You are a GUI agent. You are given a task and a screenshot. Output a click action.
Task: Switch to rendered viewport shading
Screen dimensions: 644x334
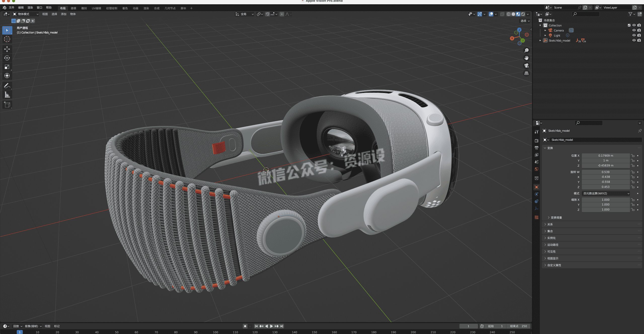(x=523, y=14)
